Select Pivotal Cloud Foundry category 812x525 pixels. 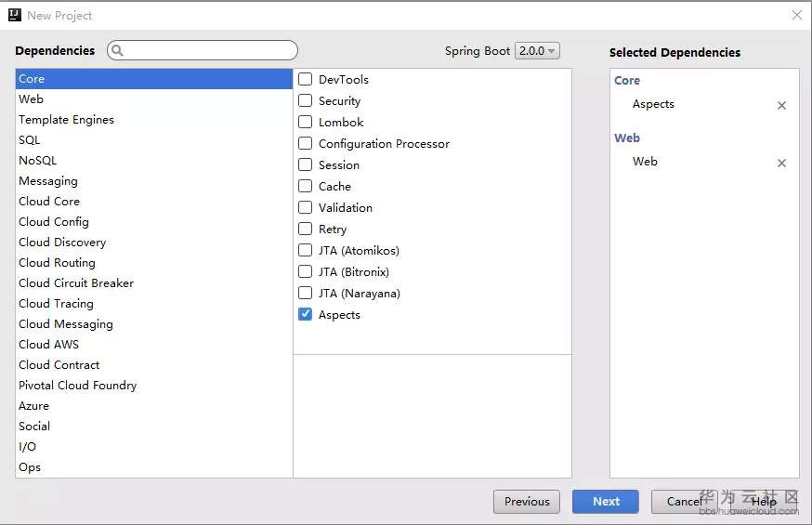154,386
